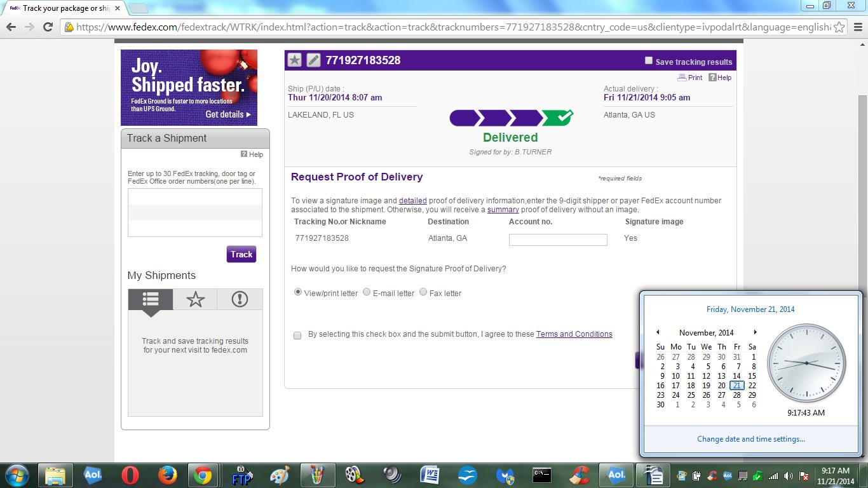Click the printer icon beside Print
Image resolution: width=868 pixels, height=488 pixels.
point(682,78)
